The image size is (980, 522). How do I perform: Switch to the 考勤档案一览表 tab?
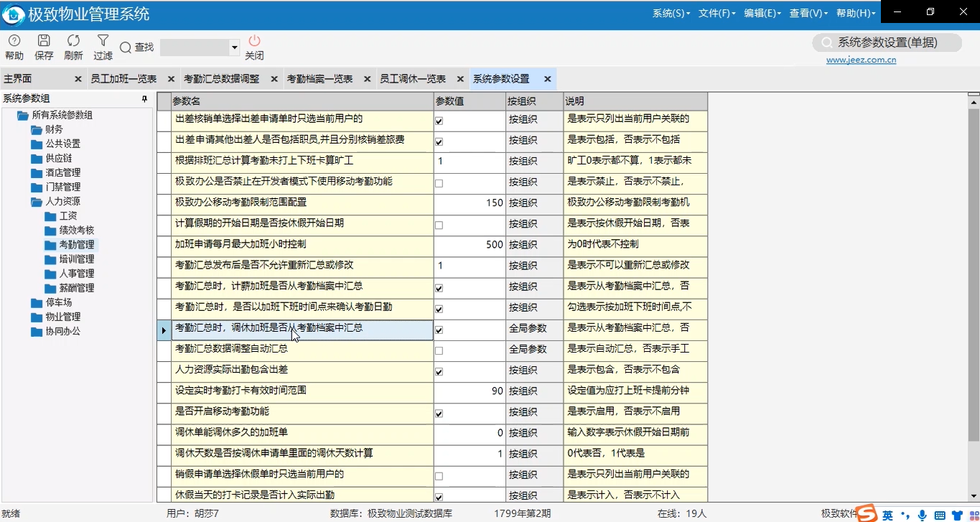[x=319, y=79]
